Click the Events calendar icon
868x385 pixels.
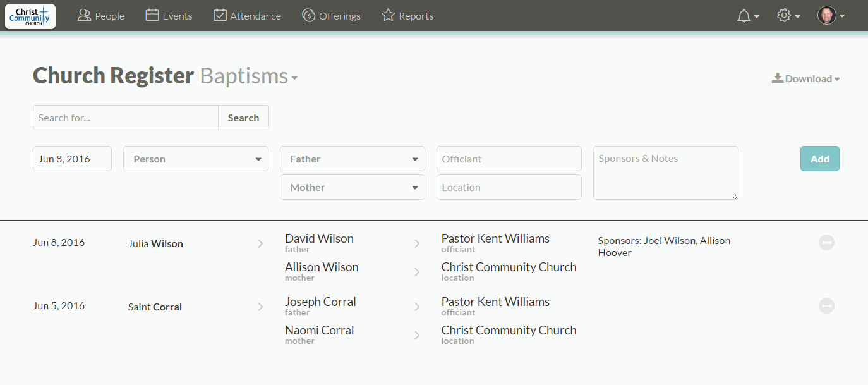[152, 15]
